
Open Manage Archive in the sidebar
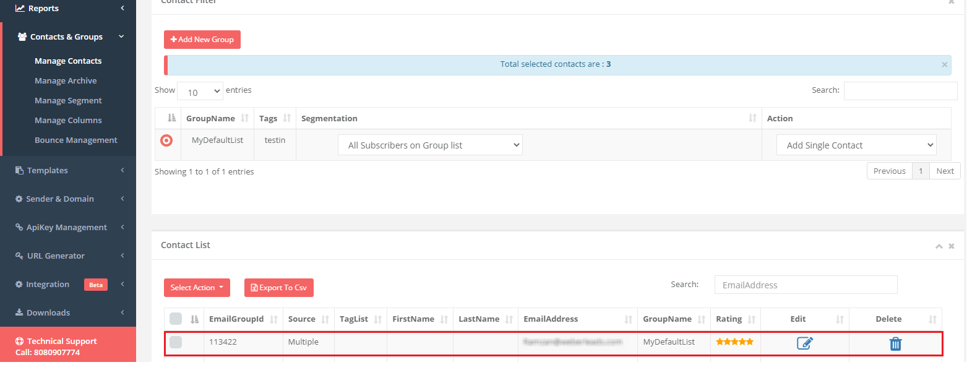click(x=66, y=81)
